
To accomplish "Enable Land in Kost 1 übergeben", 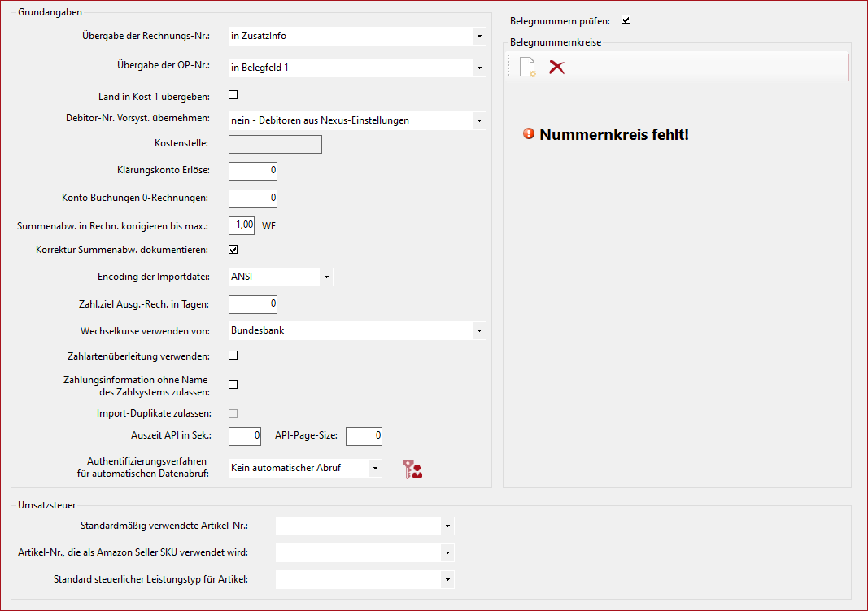I will [x=233, y=95].
